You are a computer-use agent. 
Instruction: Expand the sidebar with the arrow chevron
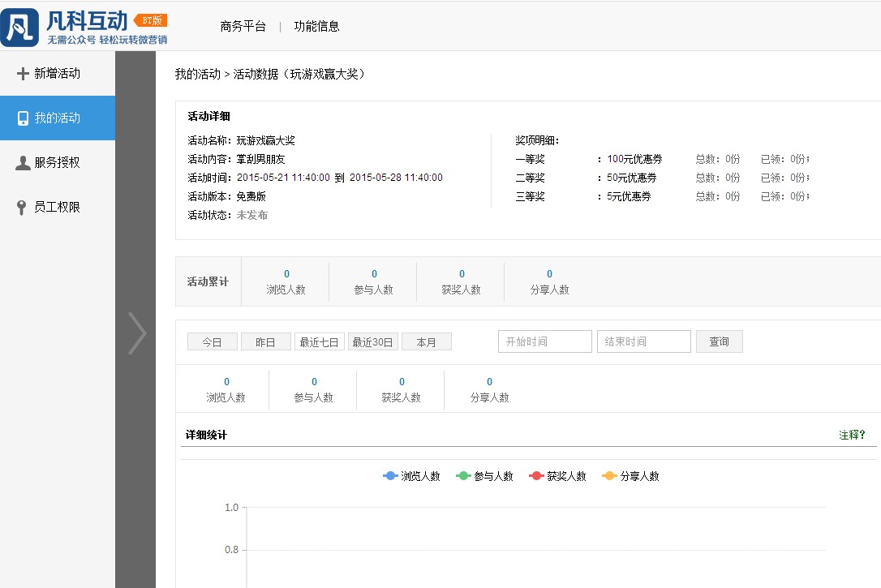pos(136,333)
